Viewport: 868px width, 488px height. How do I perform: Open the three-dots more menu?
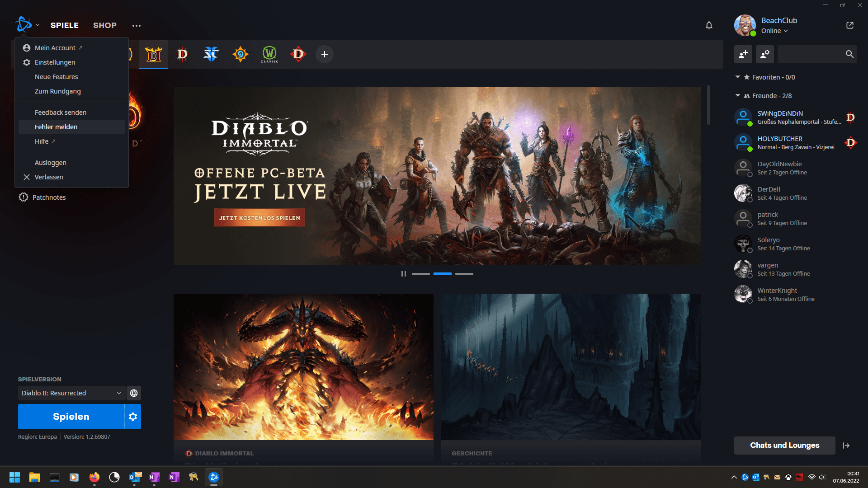click(x=137, y=26)
